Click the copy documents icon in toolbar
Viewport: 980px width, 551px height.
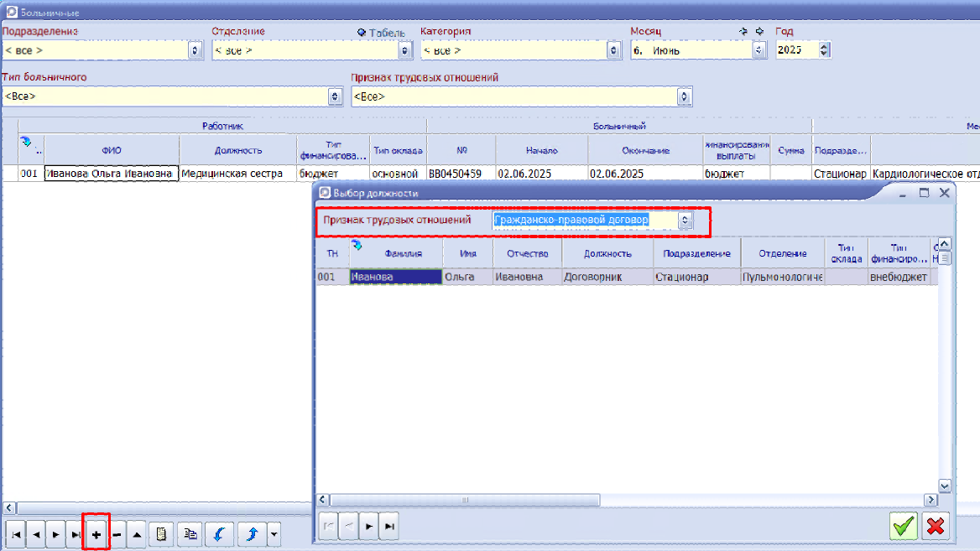coord(190,534)
